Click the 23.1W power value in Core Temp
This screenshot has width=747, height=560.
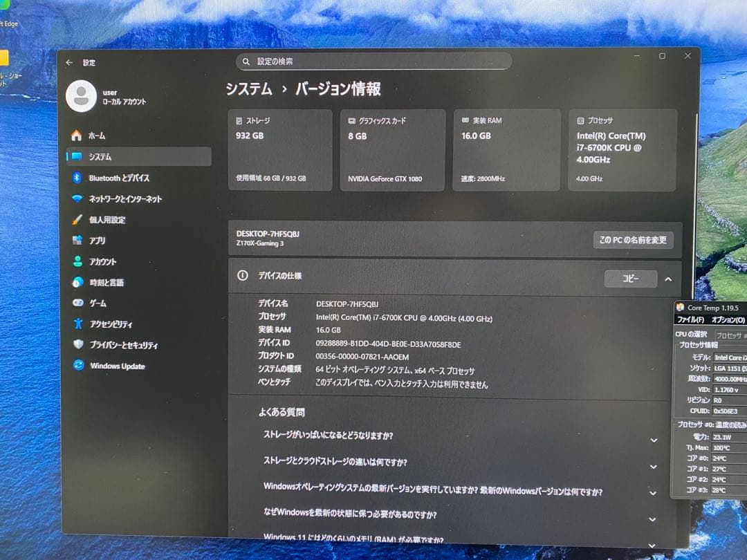pos(730,437)
